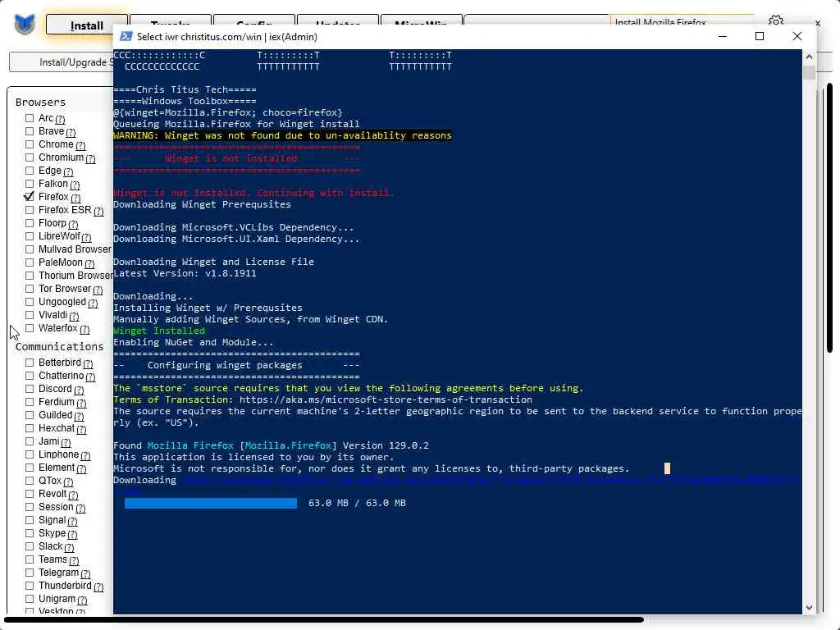
Task: Click the download progress bar
Action: click(x=211, y=503)
